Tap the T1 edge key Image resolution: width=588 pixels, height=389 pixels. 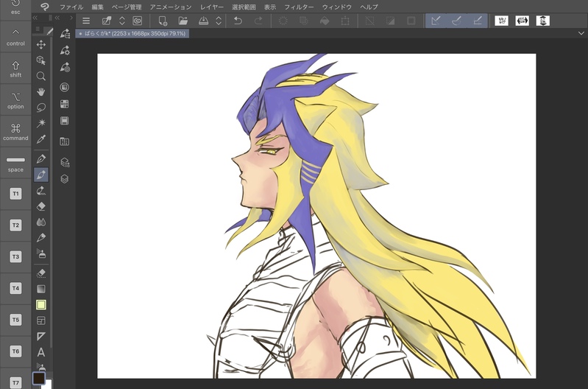(x=15, y=194)
